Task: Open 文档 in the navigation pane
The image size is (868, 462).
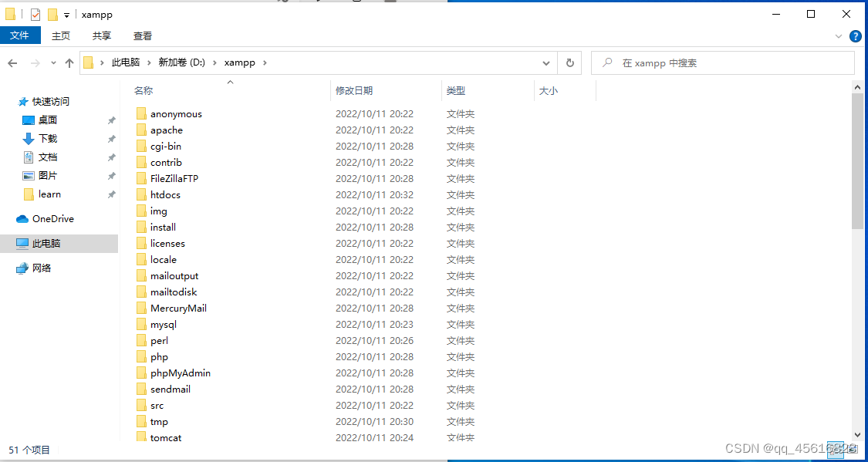Action: pos(48,157)
